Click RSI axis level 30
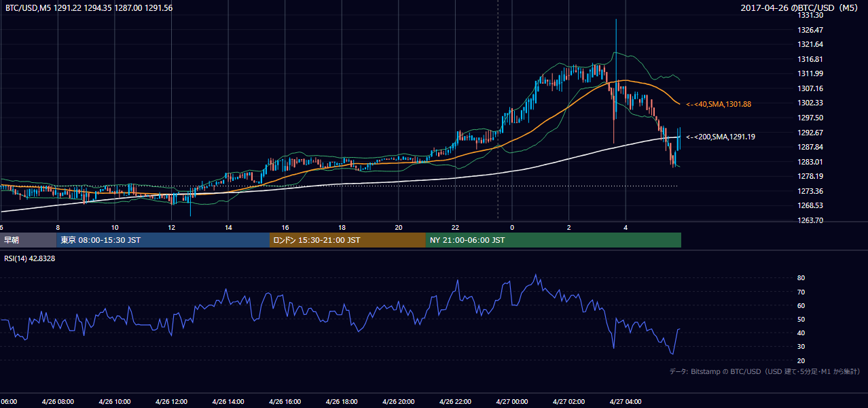Screen dimensions: 868x408 [x=801, y=347]
